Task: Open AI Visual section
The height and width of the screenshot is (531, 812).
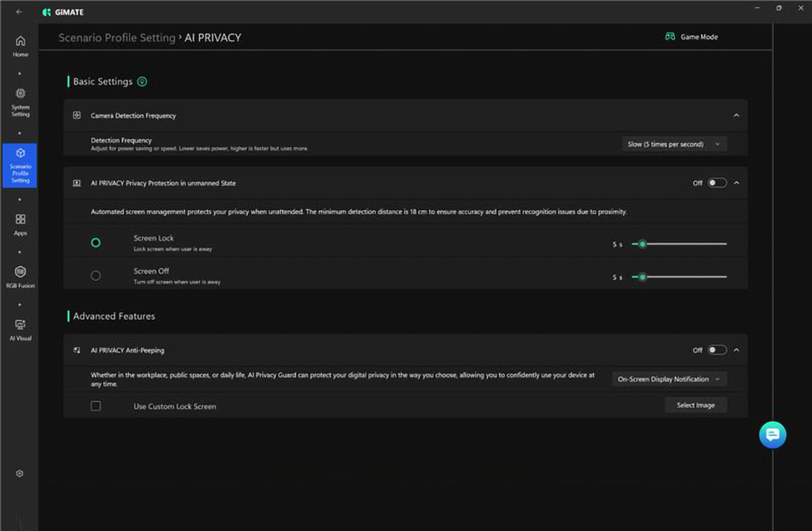Action: pyautogui.click(x=20, y=330)
